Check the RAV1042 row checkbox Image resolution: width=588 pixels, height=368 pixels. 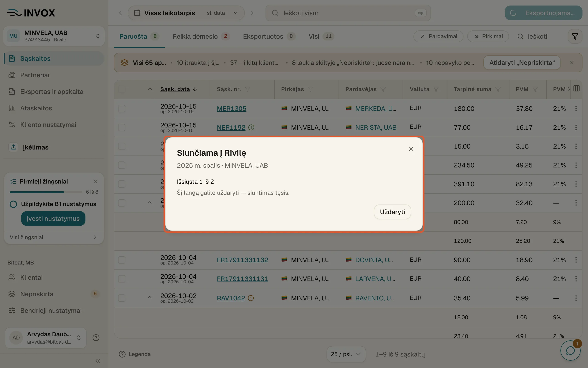pyautogui.click(x=122, y=298)
